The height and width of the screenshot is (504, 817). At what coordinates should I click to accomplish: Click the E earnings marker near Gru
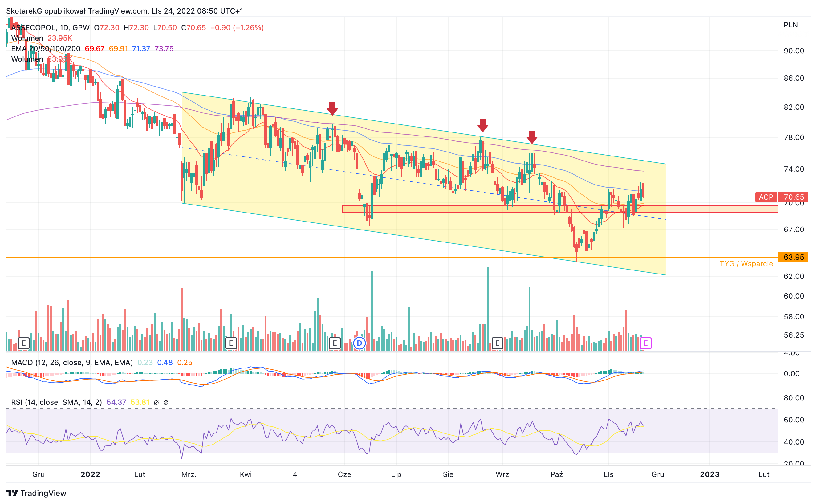[x=24, y=343]
